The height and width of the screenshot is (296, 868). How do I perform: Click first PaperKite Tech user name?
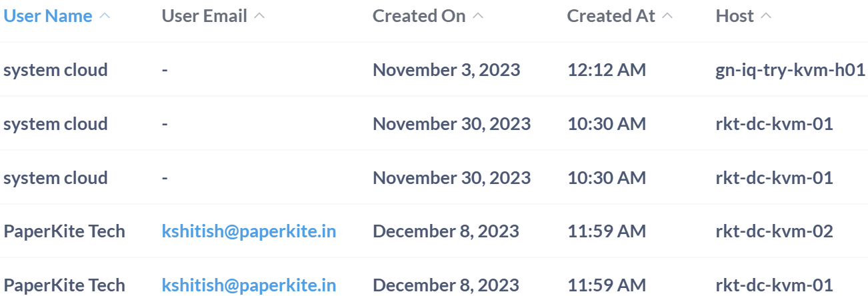pyautogui.click(x=64, y=231)
